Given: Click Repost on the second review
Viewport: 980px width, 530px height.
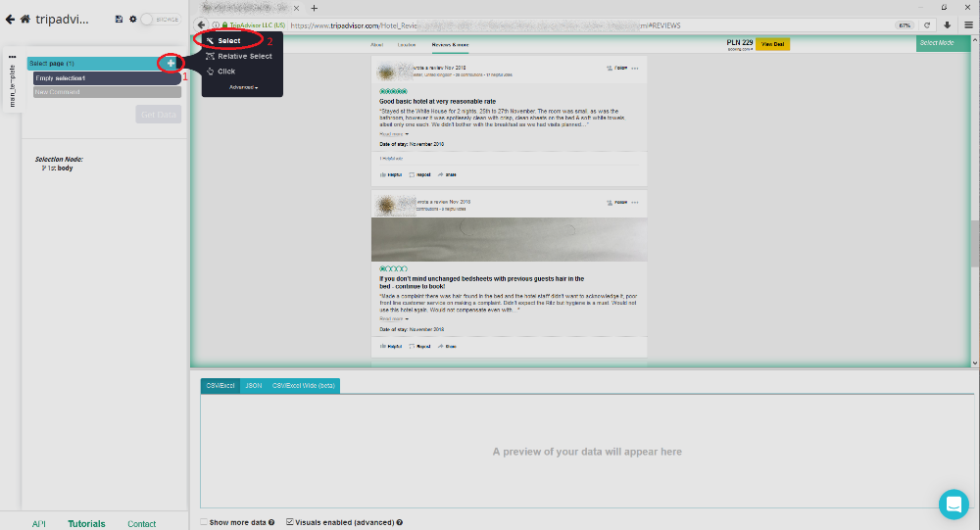Looking at the screenshot, I should 419,346.
